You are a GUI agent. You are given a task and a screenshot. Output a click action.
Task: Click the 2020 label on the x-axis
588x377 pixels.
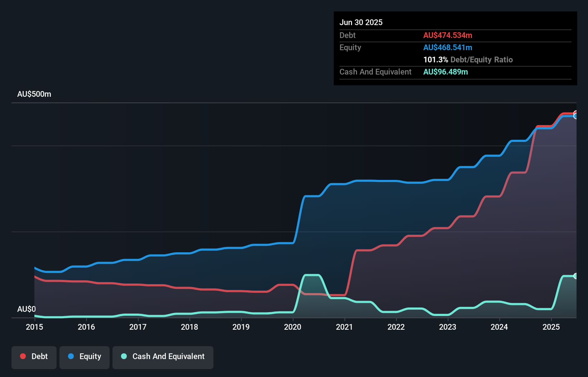293,327
